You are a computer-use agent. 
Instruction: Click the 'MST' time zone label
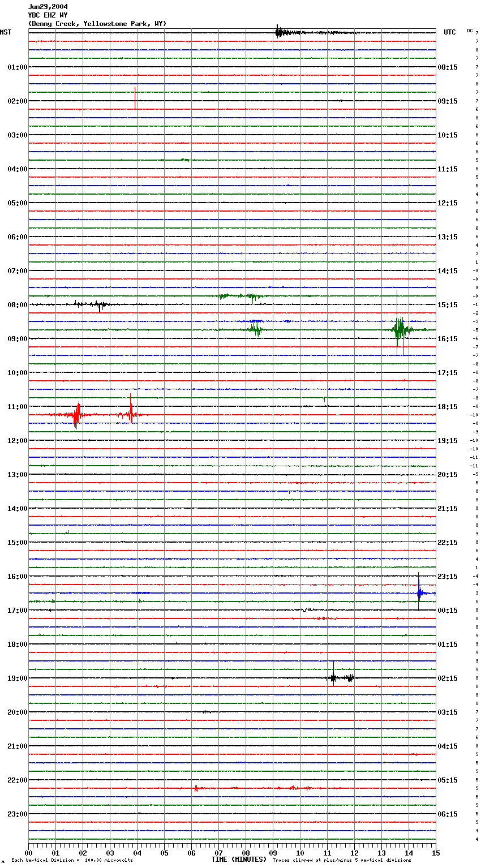click(6, 32)
